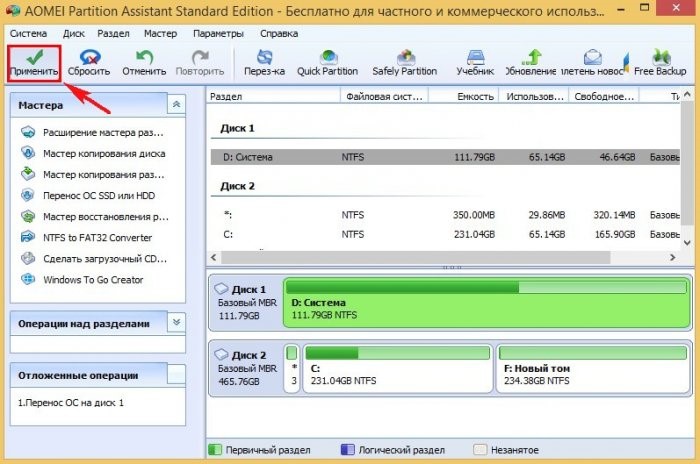700x464 pixels.
Task: Click pending operation Перенос ОС на диск 1
Action: [71, 402]
